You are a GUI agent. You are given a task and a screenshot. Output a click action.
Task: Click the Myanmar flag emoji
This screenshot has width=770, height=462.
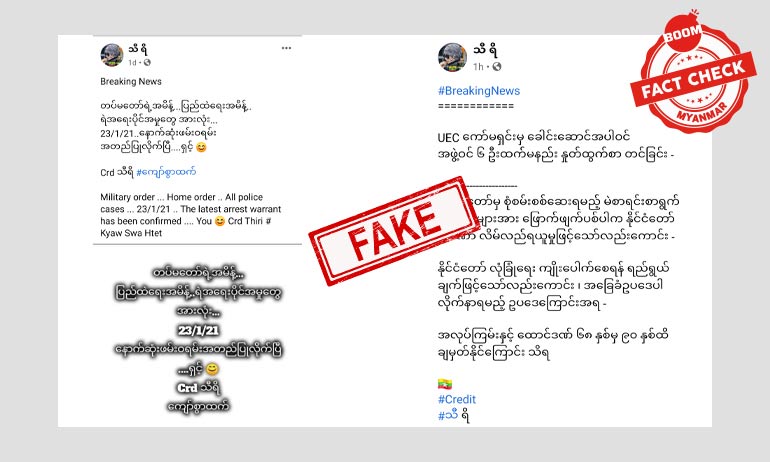point(445,384)
